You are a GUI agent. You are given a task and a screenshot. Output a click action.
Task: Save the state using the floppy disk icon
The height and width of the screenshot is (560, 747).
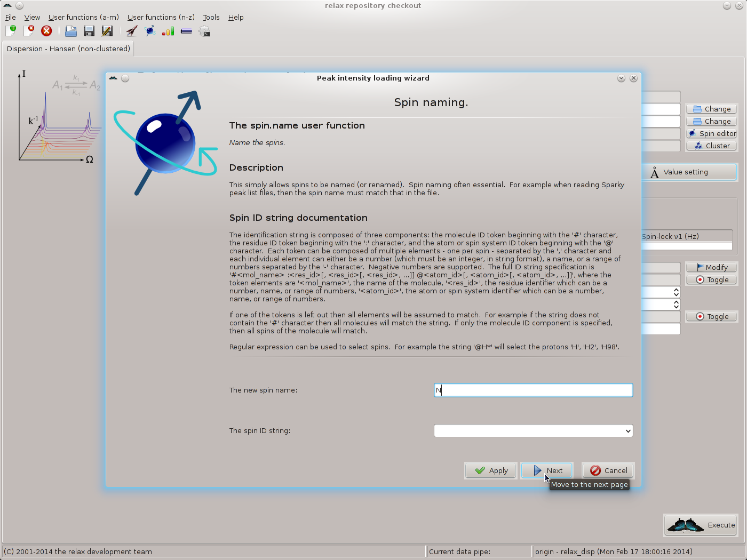click(x=89, y=31)
